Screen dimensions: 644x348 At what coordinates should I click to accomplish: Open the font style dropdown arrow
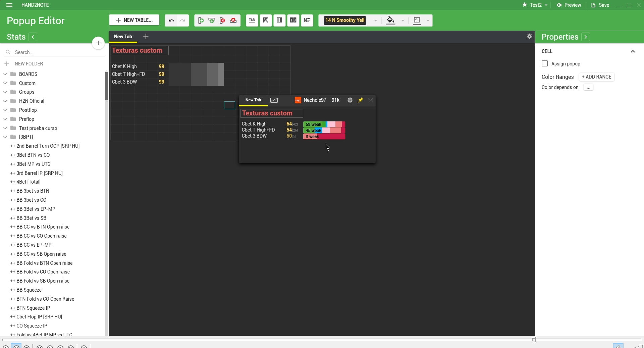[375, 20]
